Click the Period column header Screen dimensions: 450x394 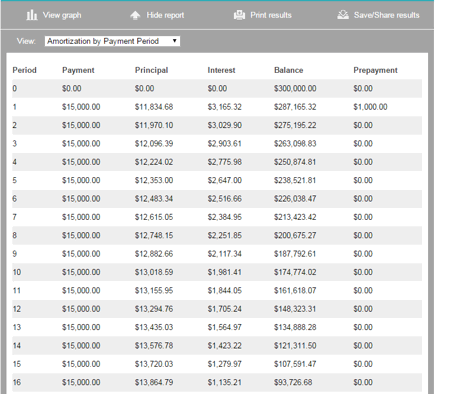(24, 70)
